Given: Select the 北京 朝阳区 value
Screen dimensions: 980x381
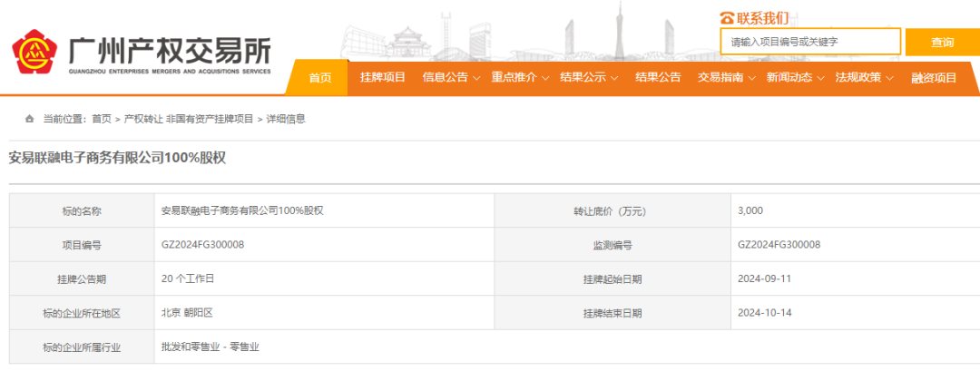Looking at the screenshot, I should pyautogui.click(x=187, y=313).
